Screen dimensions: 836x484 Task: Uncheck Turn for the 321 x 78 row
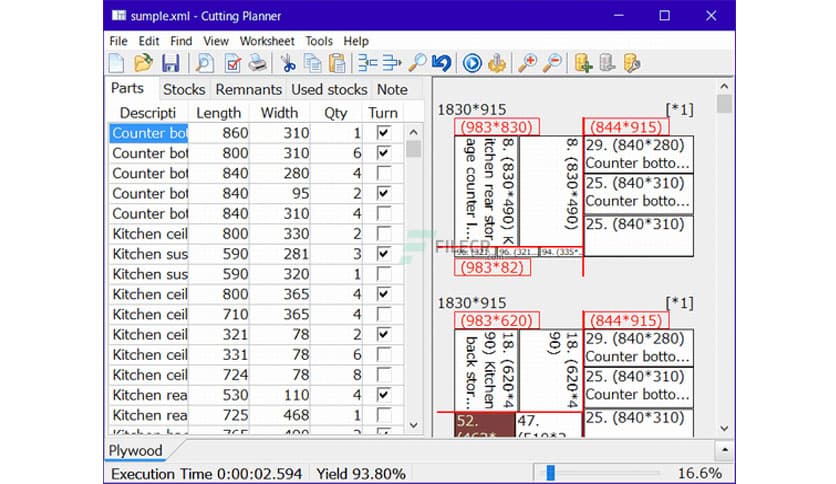(x=383, y=334)
